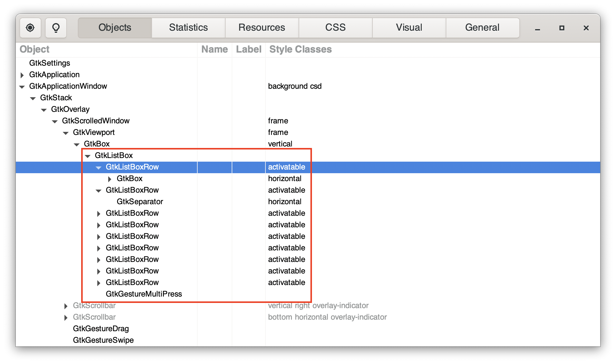Viewport: 616px width, 364px height.
Task: Collapse the GtkStack node
Action: click(33, 98)
